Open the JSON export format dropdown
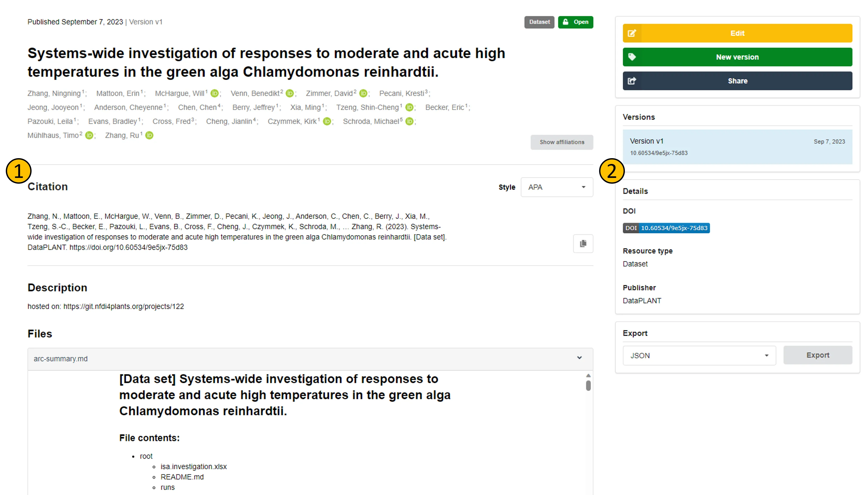Image resolution: width=868 pixels, height=495 pixels. click(x=699, y=356)
